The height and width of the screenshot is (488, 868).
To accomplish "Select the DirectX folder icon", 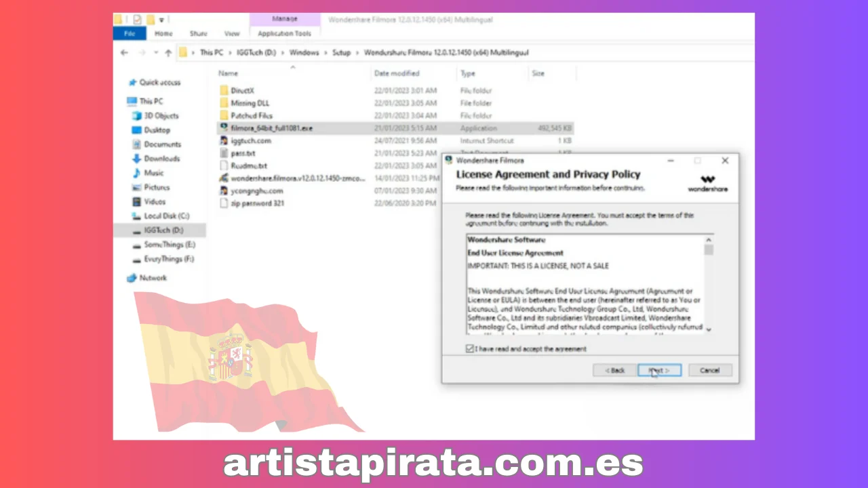I will (x=224, y=90).
